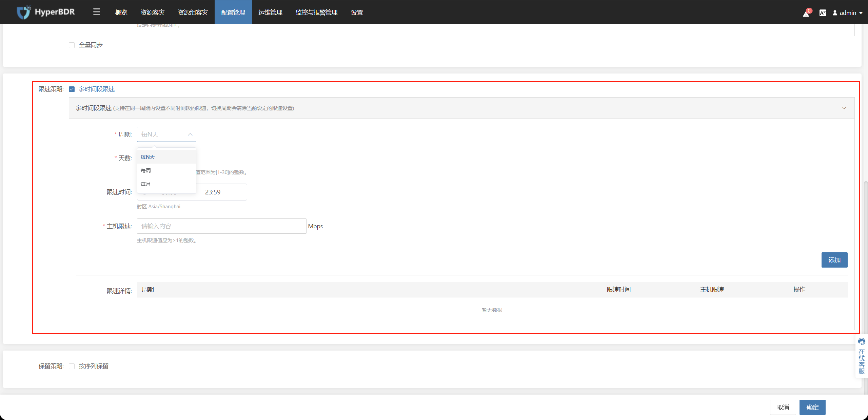Click the 时区 Asia/Shanghai hint
This screenshot has width=868, height=420.
(159, 207)
